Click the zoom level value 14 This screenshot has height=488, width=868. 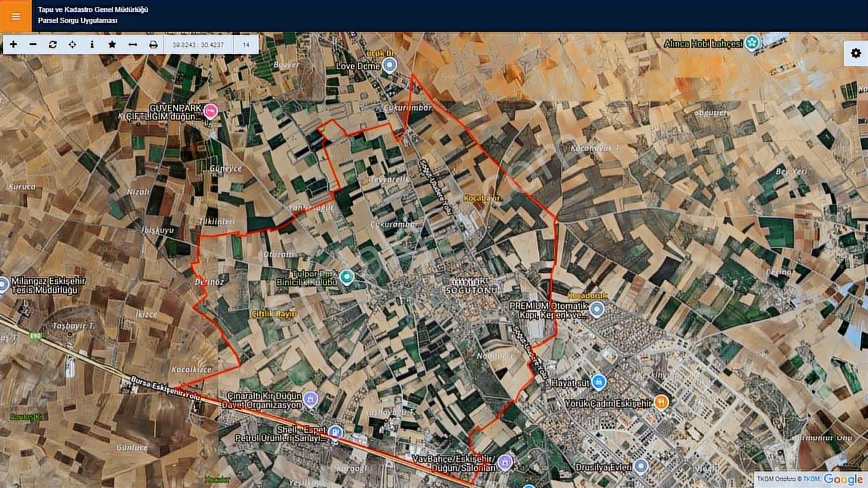(245, 44)
